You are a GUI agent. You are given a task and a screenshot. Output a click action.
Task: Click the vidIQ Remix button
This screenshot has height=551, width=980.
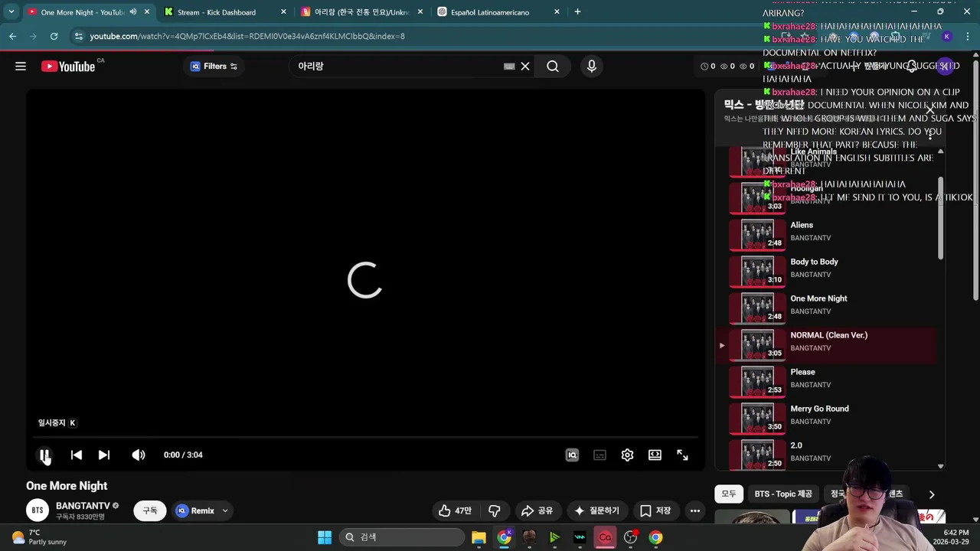[x=195, y=510]
